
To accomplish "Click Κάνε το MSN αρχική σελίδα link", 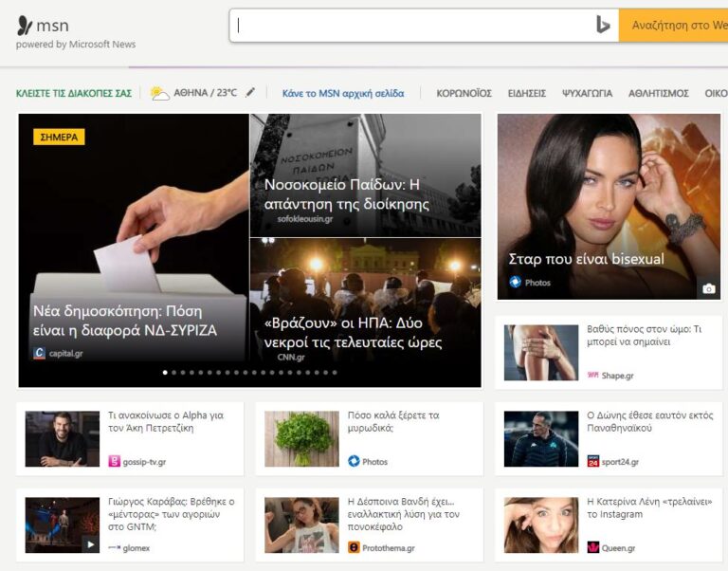I will pos(343,93).
